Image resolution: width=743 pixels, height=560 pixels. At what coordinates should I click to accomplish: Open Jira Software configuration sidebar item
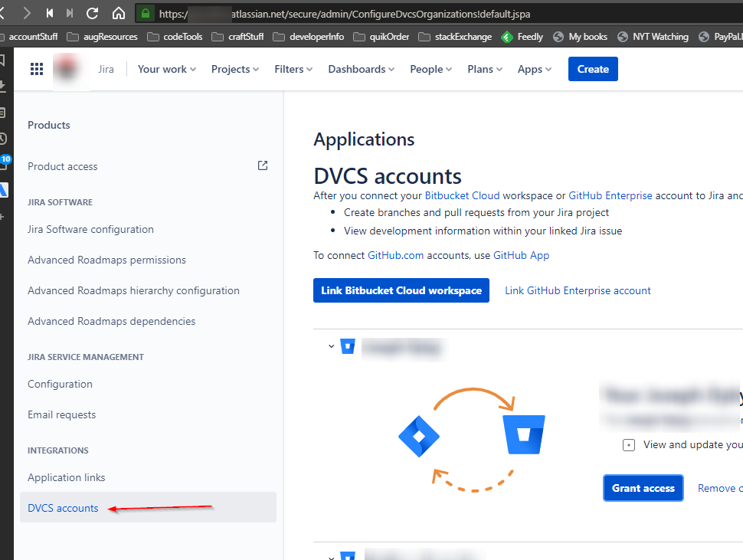point(90,229)
